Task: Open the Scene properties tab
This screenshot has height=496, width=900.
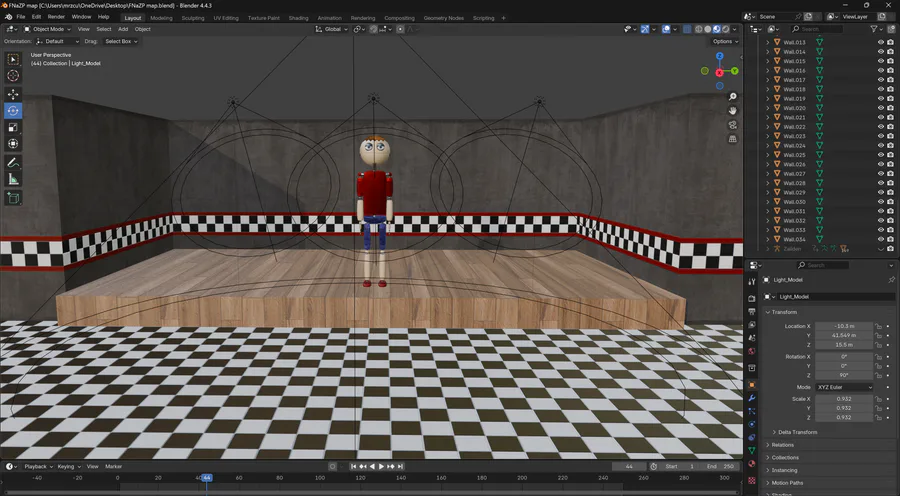Action: [752, 338]
